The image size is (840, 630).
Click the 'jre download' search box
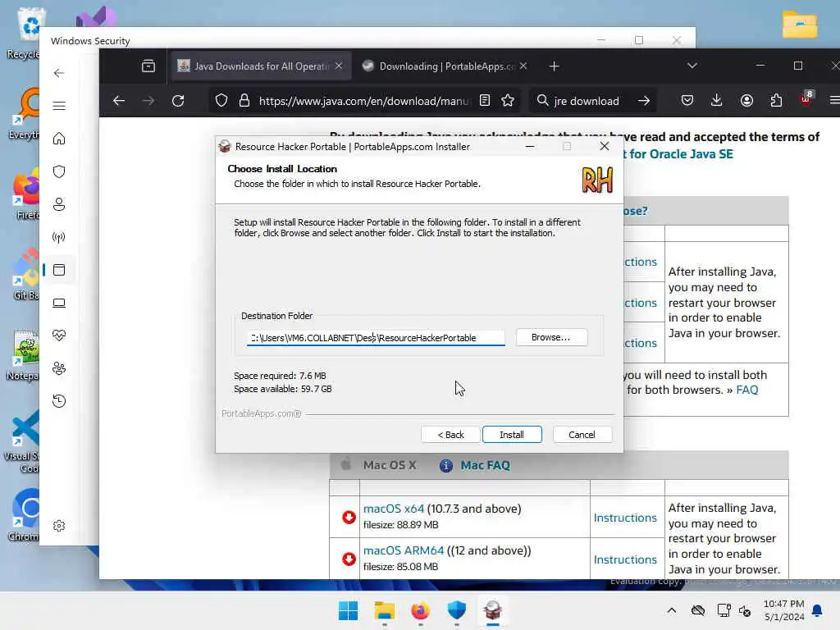pyautogui.click(x=586, y=101)
